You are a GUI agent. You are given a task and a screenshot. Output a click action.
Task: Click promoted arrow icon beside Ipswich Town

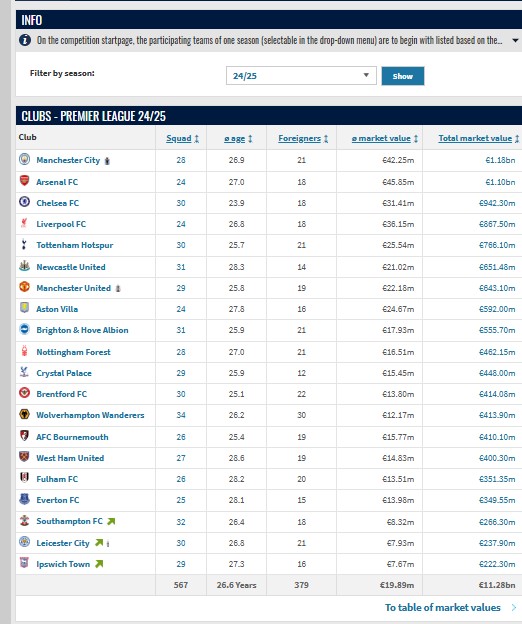(x=99, y=564)
